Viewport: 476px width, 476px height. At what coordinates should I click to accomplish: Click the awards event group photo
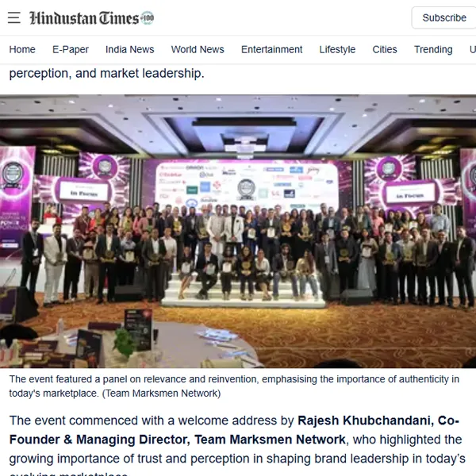tap(238, 232)
